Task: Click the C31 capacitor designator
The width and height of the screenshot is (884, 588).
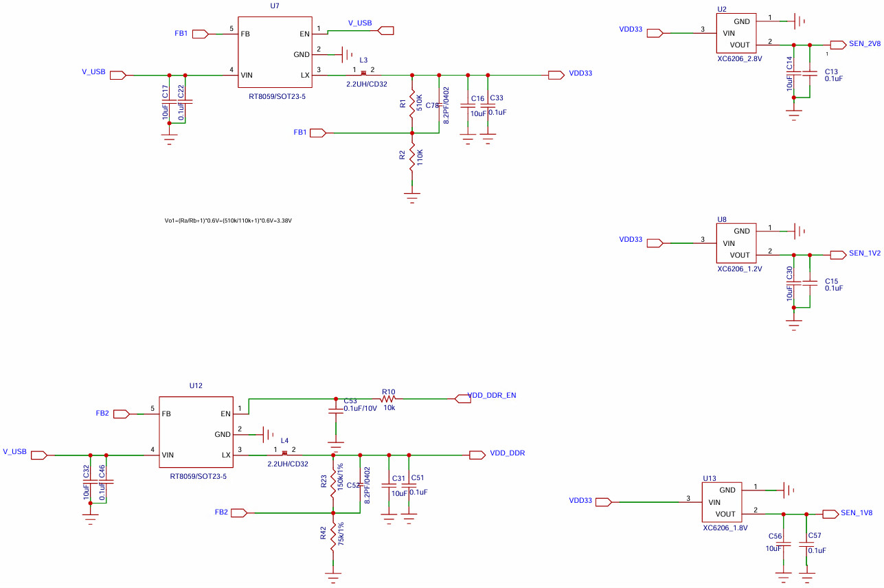Action: [x=398, y=479]
